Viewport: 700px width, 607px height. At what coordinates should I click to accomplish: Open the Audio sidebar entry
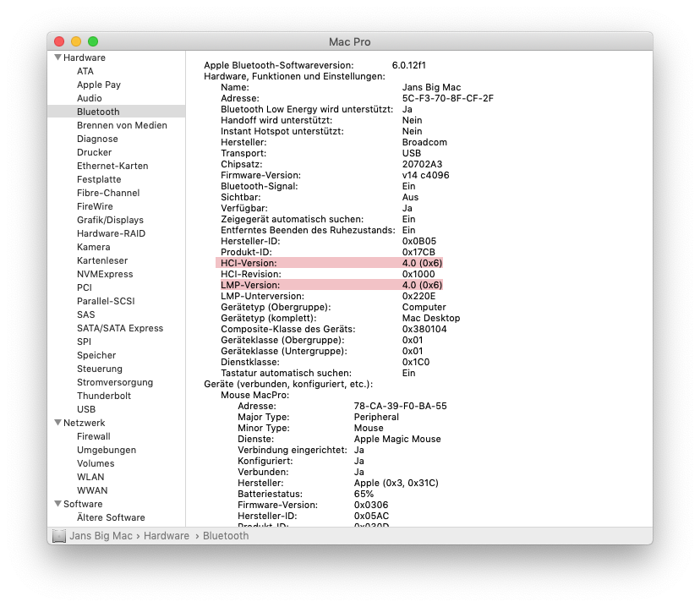[89, 98]
